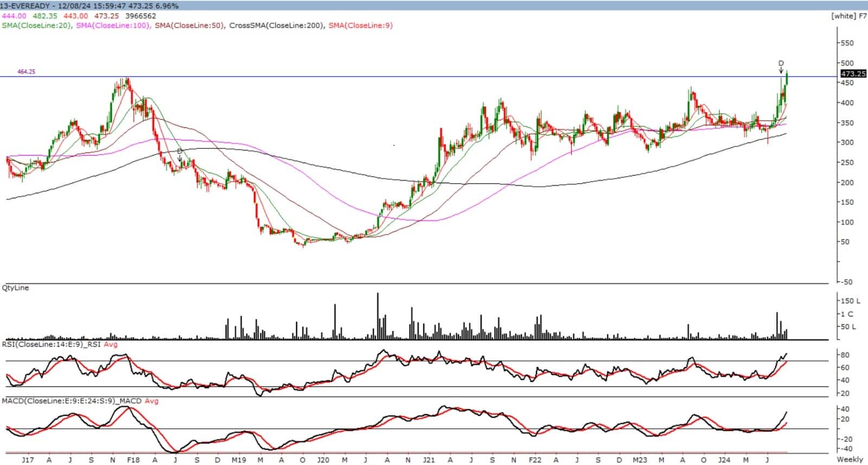Image resolution: width=868 pixels, height=465 pixels.
Task: Click the 550 level on price axis
Action: (847, 43)
